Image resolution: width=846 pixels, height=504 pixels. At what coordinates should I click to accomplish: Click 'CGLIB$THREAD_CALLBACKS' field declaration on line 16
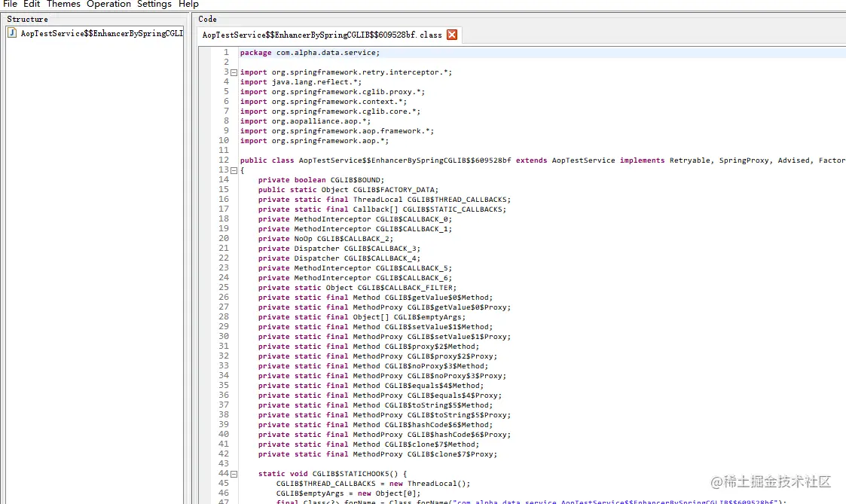point(384,200)
